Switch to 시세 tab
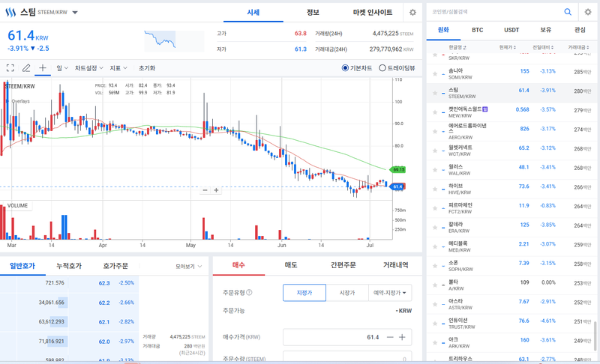 253,12
